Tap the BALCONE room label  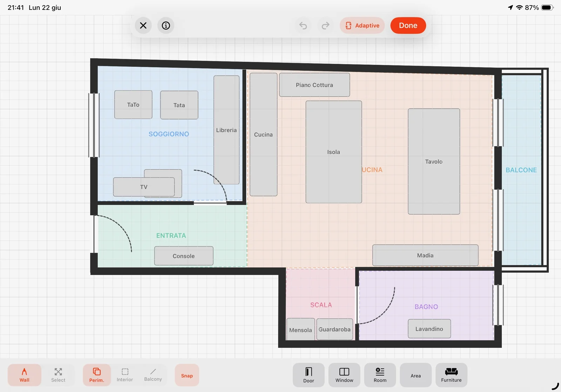pyautogui.click(x=521, y=170)
